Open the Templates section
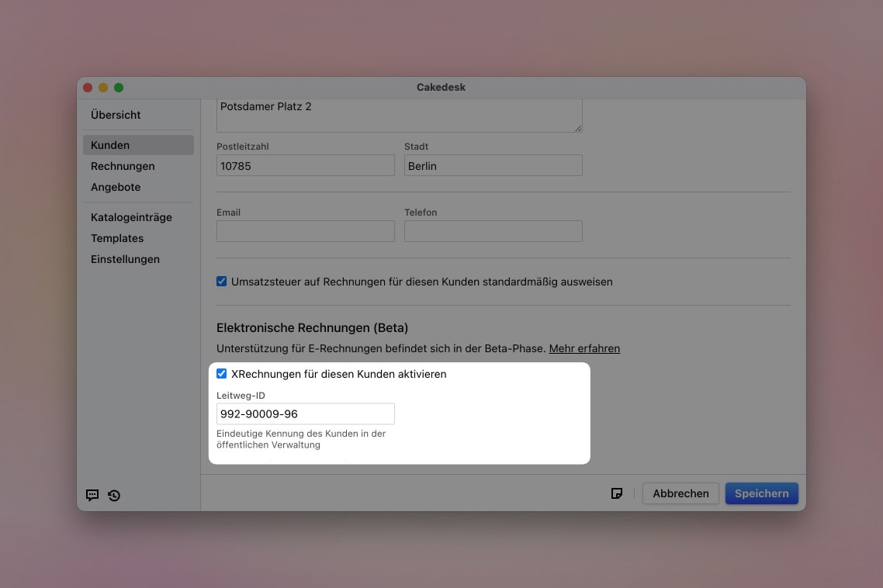 pos(116,237)
